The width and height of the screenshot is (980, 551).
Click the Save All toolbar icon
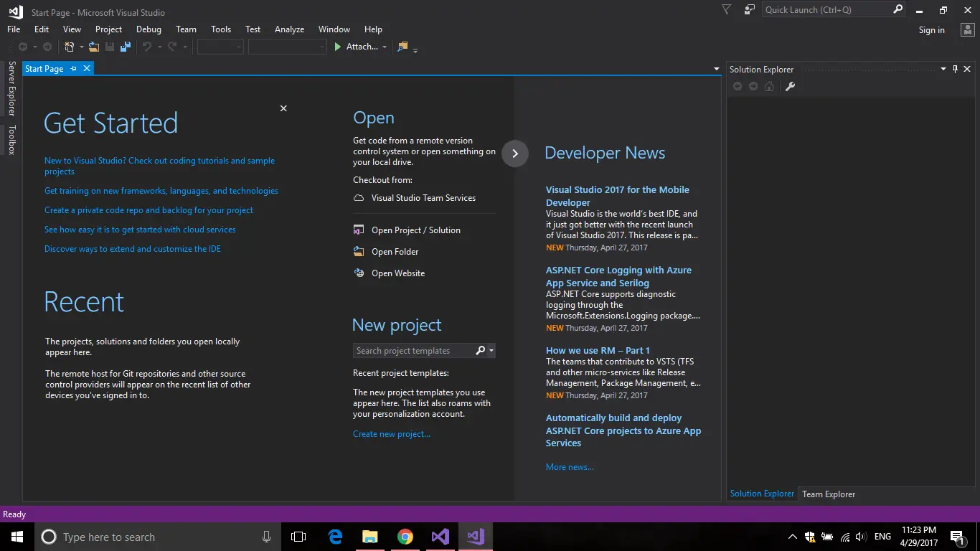pyautogui.click(x=126, y=47)
